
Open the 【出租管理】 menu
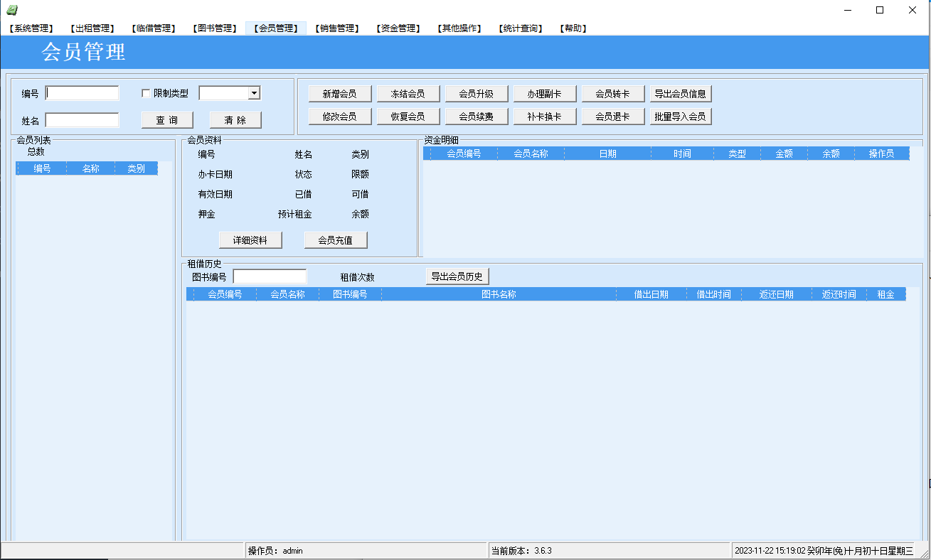tap(92, 28)
